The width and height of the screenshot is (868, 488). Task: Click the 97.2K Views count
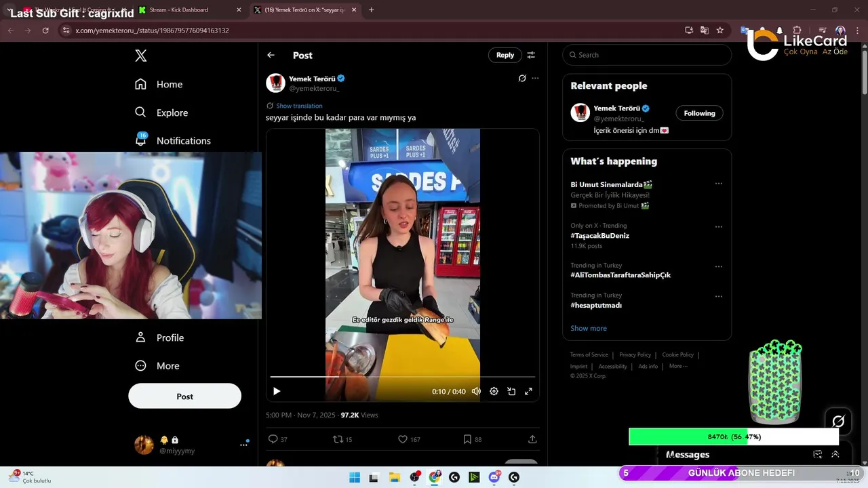[x=359, y=415]
